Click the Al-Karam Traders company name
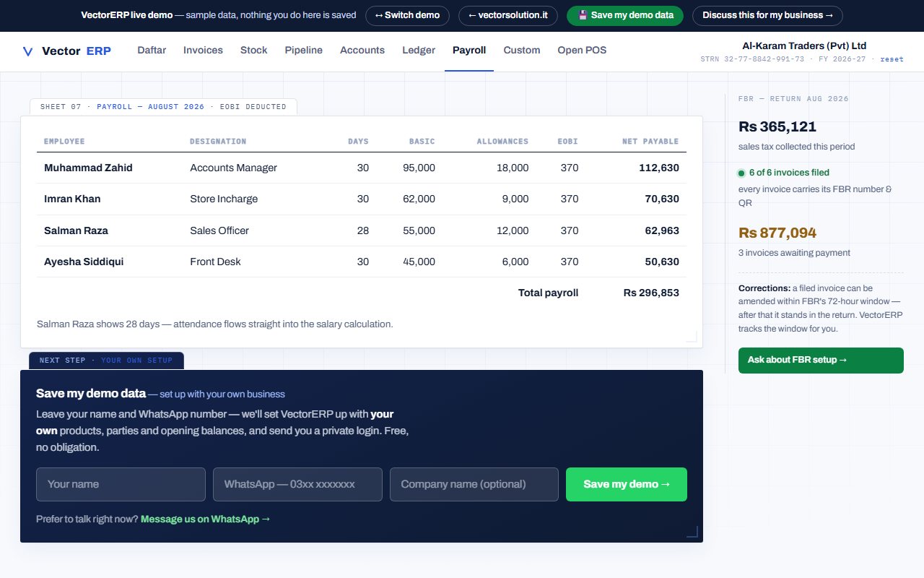Viewport: 924px width, 578px height. tap(804, 46)
